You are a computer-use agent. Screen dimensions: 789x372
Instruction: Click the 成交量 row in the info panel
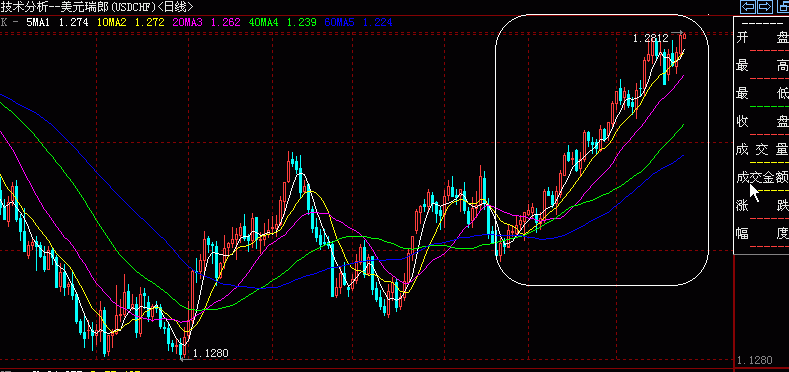[762, 150]
